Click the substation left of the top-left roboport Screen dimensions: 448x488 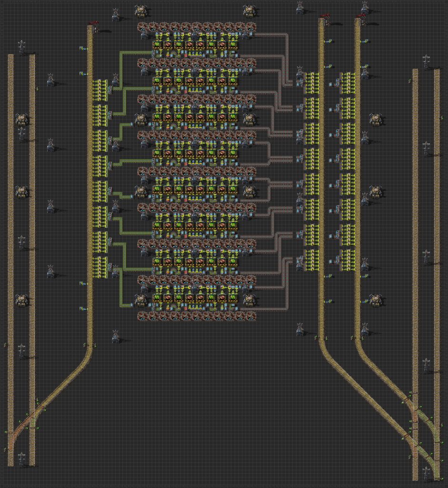116,15
